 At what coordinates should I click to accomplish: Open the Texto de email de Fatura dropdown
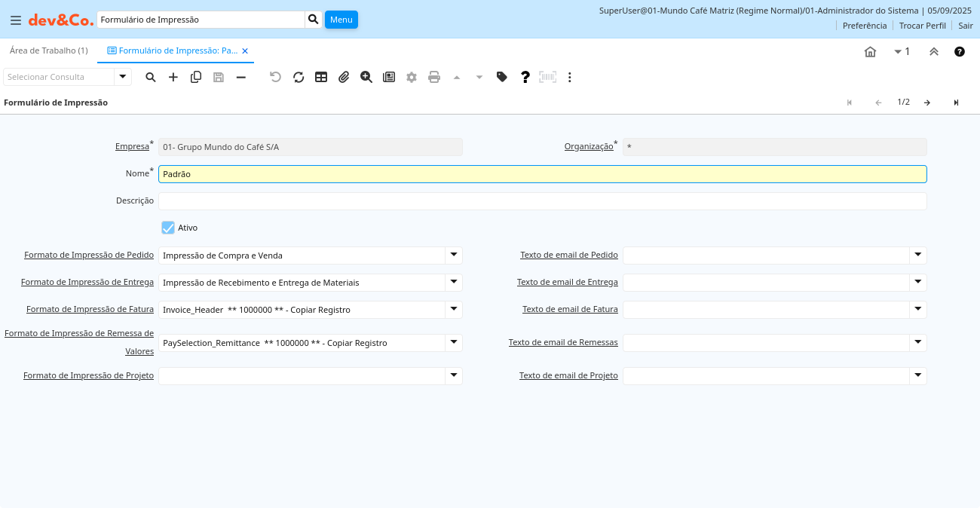pyautogui.click(x=918, y=309)
